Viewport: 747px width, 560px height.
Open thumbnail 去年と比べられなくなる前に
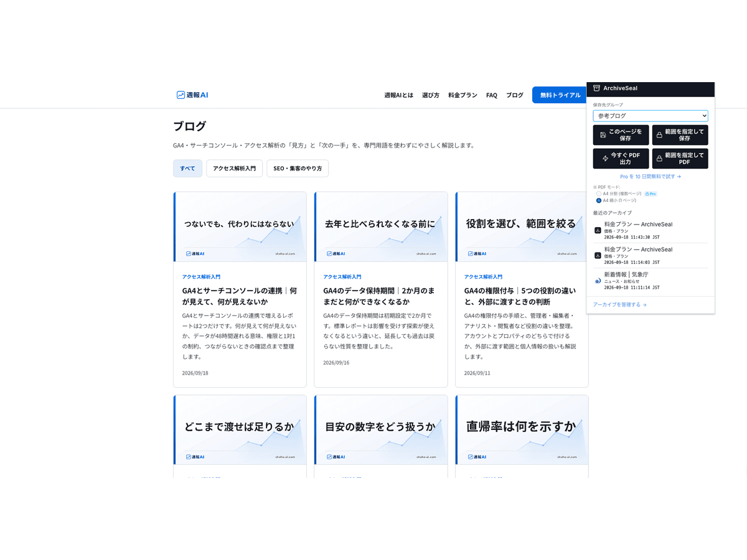coord(381,227)
